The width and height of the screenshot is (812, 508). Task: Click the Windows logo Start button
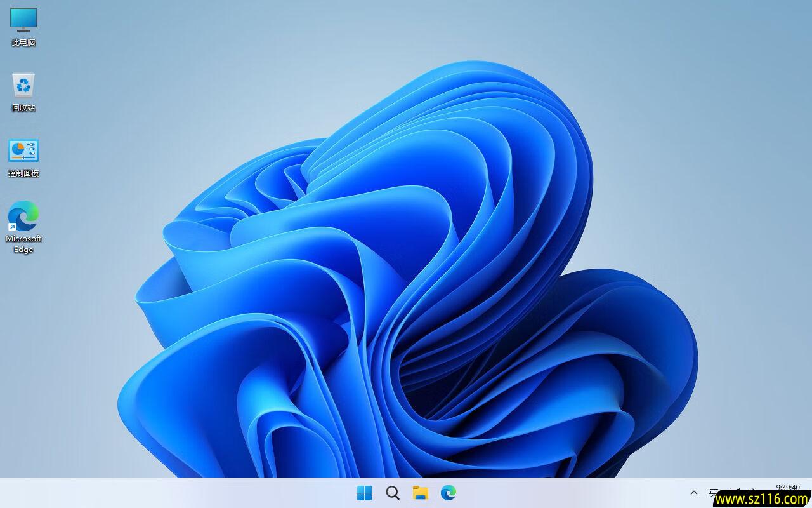364,493
